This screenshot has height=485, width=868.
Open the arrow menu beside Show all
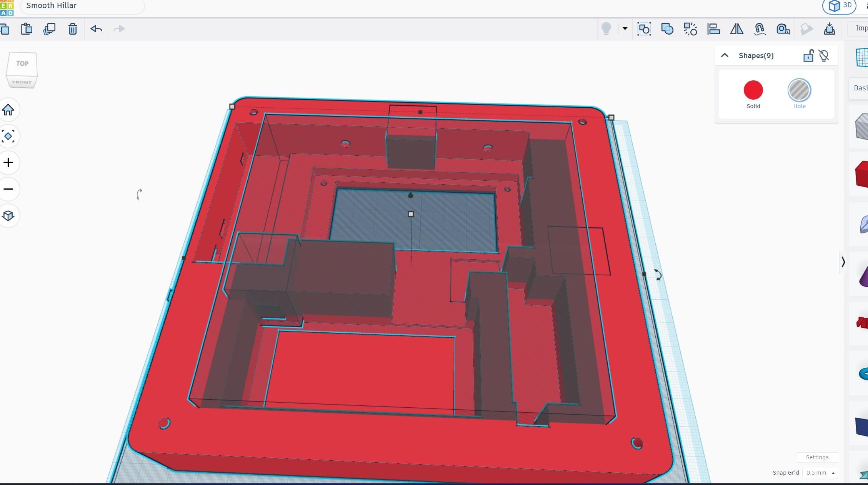click(625, 28)
